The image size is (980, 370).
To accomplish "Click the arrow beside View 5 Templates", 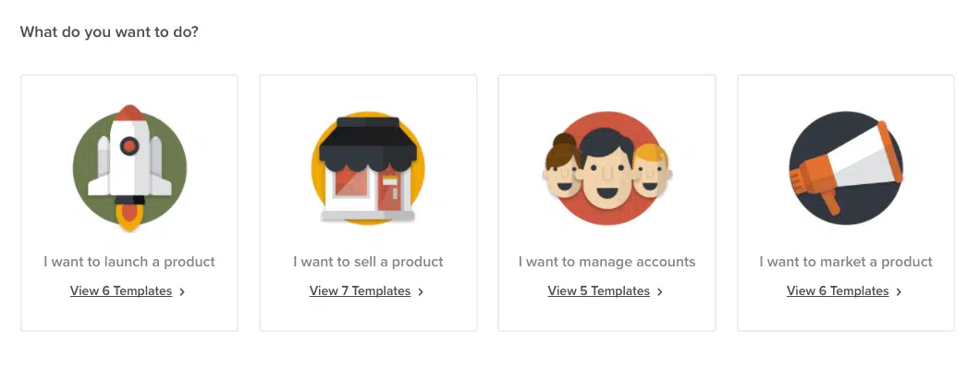I will (x=660, y=291).
